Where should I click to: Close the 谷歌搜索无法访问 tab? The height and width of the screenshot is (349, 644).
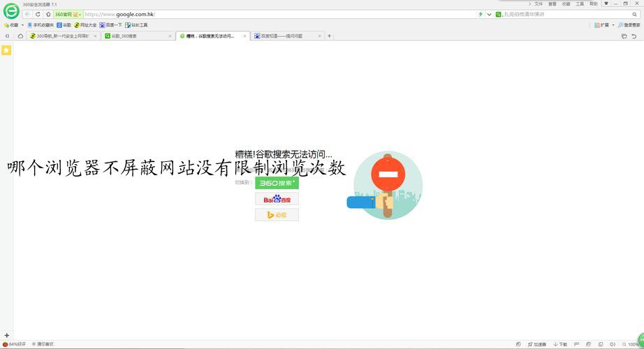click(244, 36)
